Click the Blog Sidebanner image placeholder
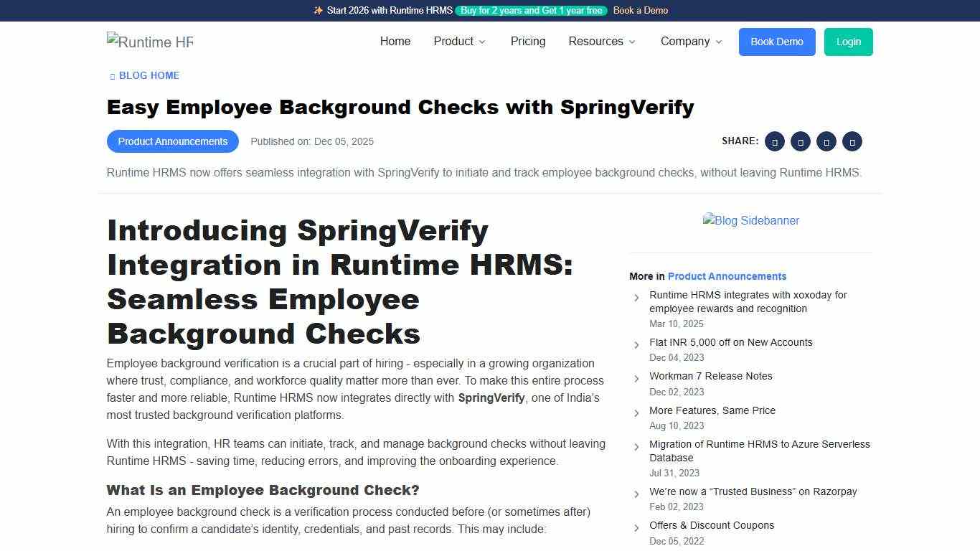Image resolution: width=980 pixels, height=551 pixels. 750,220
